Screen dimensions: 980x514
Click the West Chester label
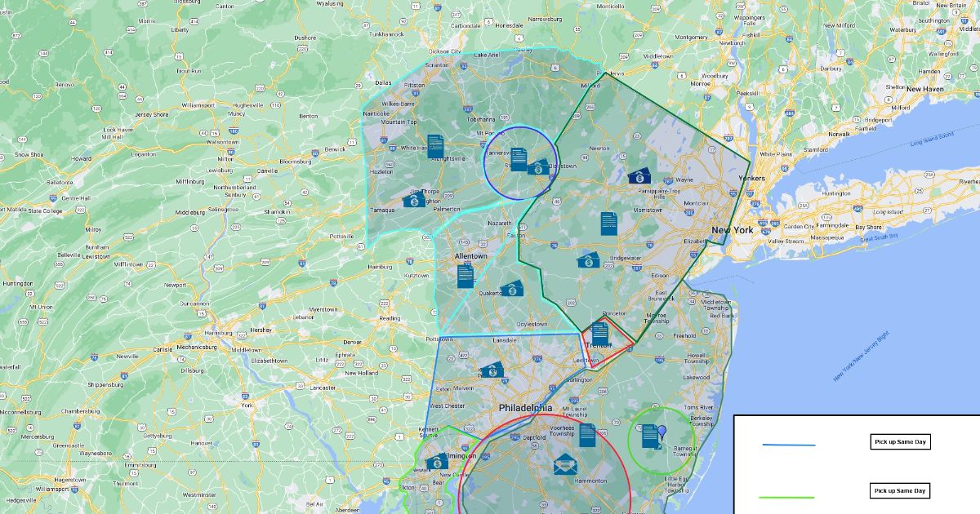pyautogui.click(x=447, y=405)
